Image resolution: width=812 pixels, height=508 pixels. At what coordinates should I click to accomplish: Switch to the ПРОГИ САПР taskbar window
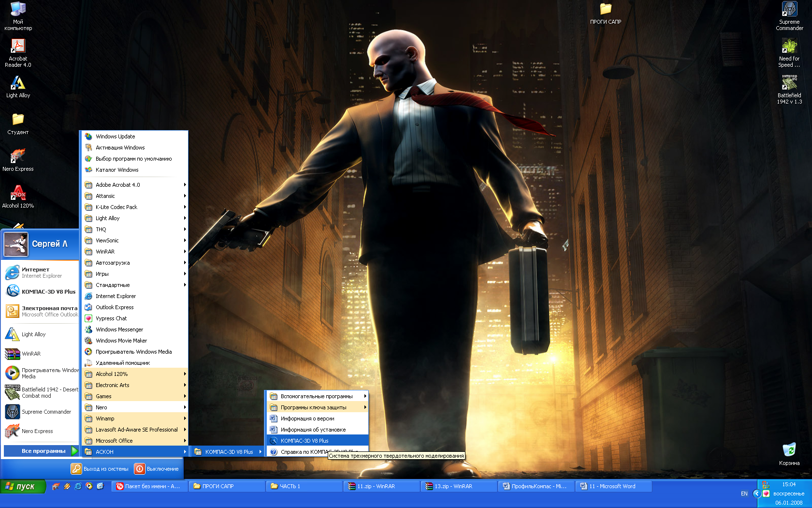click(x=227, y=486)
